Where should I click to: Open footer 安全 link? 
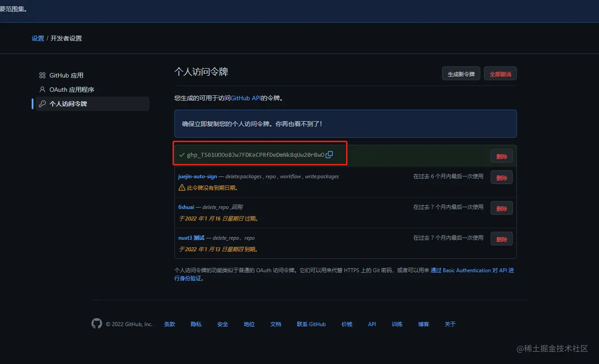point(223,324)
